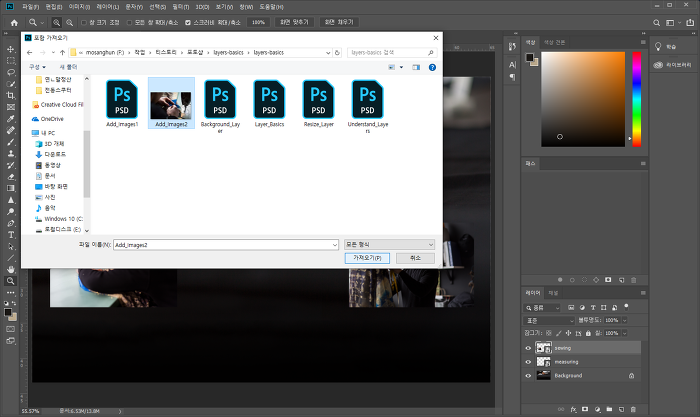
Task: Open Learn panel lightbulb icon
Action: tap(658, 46)
